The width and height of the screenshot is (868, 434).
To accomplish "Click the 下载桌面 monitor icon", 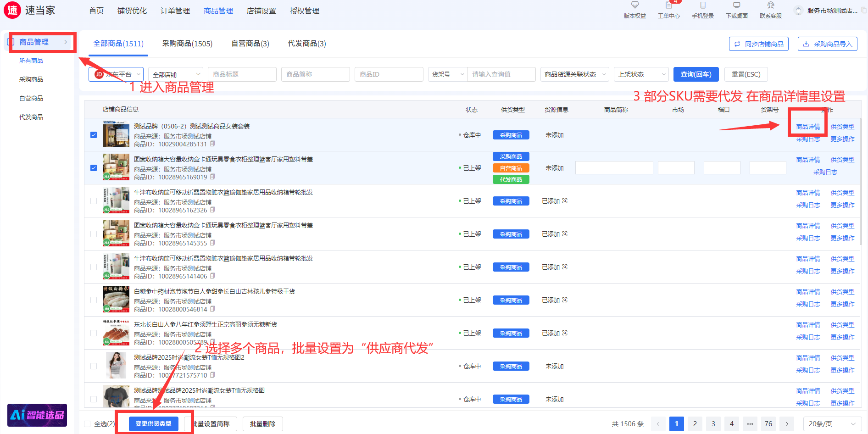I will 736,6.
